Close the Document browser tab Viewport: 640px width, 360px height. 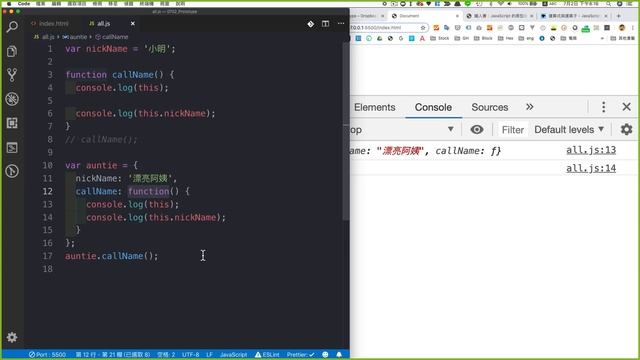click(457, 16)
